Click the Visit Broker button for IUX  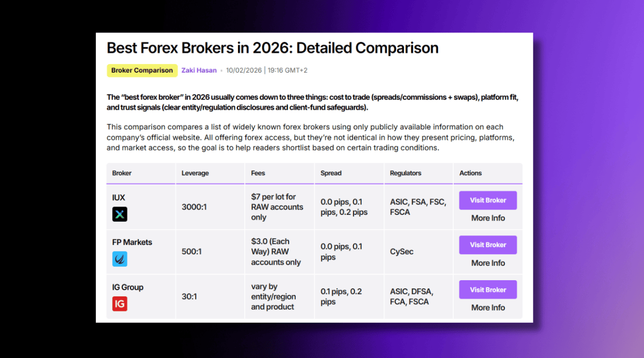tap(488, 200)
